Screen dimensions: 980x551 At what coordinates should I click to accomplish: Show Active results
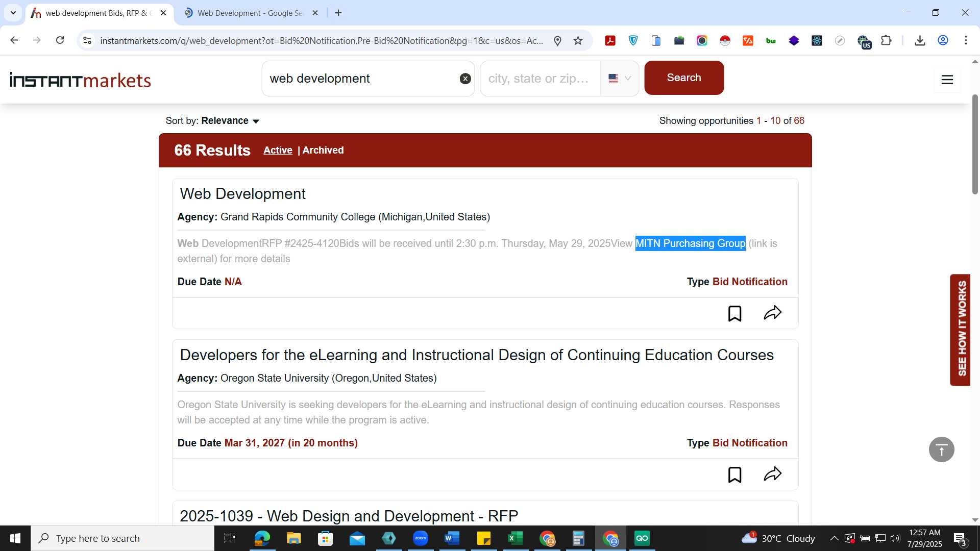coord(278,150)
